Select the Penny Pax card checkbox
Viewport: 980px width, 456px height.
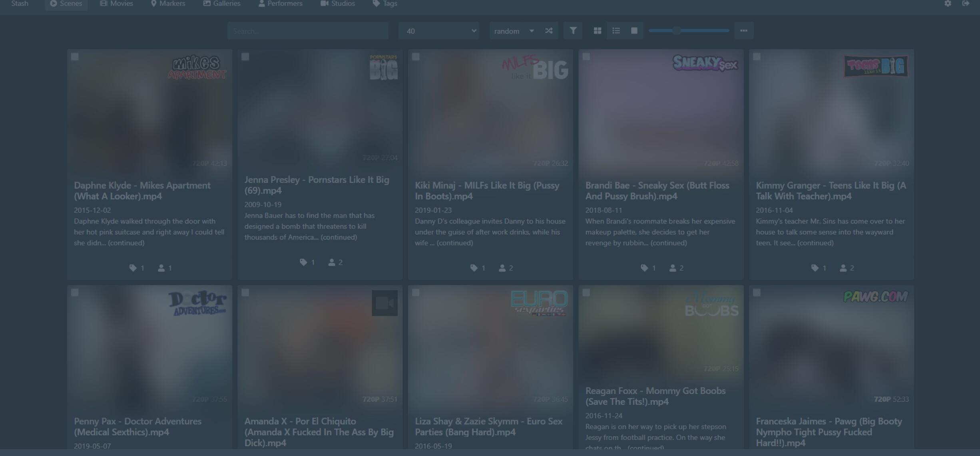coord(75,293)
